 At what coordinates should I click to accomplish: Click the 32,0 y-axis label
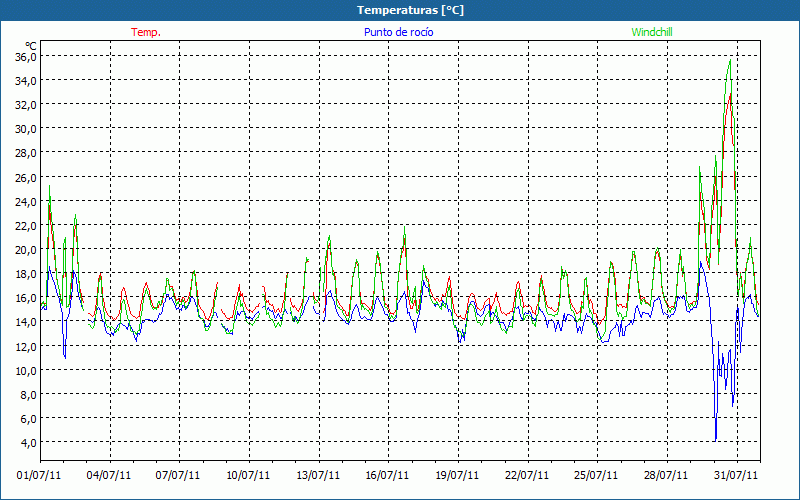pos(25,105)
